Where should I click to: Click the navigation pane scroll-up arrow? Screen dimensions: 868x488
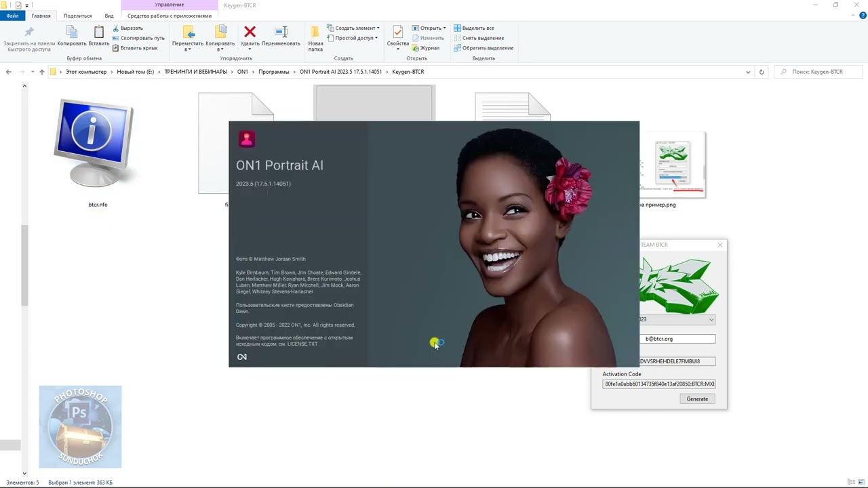(x=24, y=86)
